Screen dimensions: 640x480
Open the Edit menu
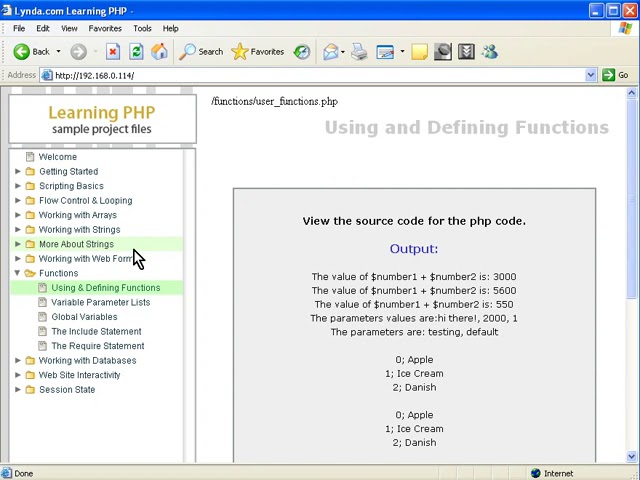pos(43,28)
